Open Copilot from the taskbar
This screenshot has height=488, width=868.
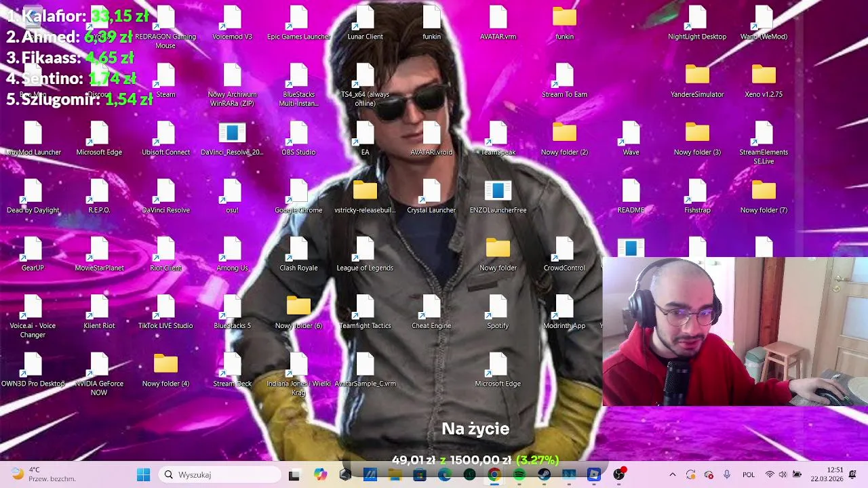(320, 475)
